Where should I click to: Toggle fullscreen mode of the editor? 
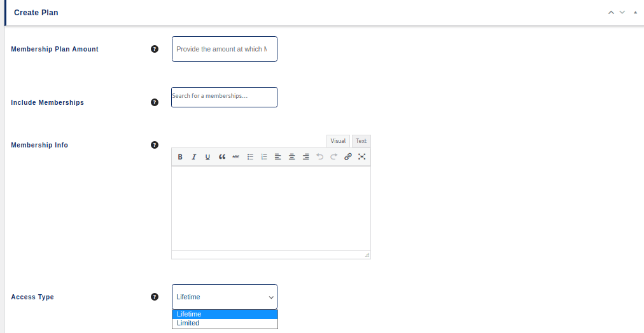(x=362, y=157)
